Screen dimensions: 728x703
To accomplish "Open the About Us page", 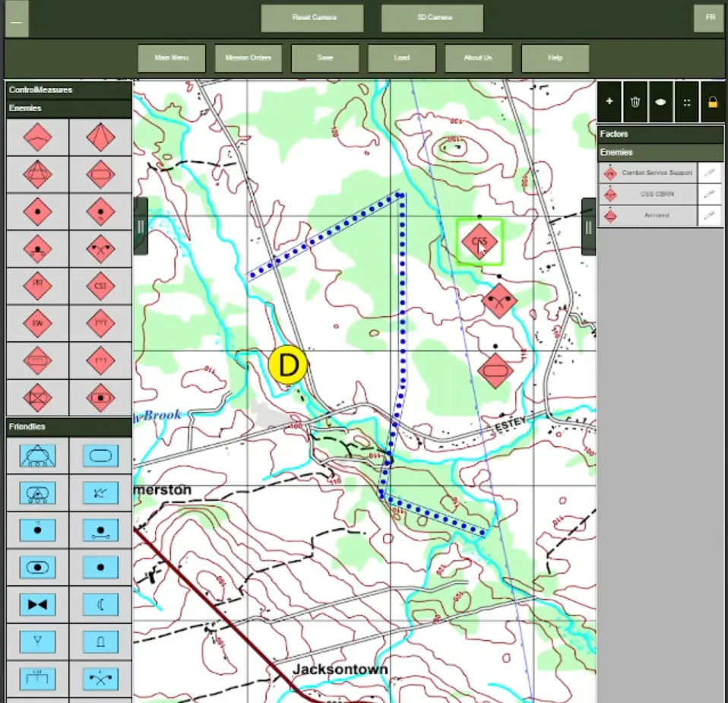I will coord(478,58).
